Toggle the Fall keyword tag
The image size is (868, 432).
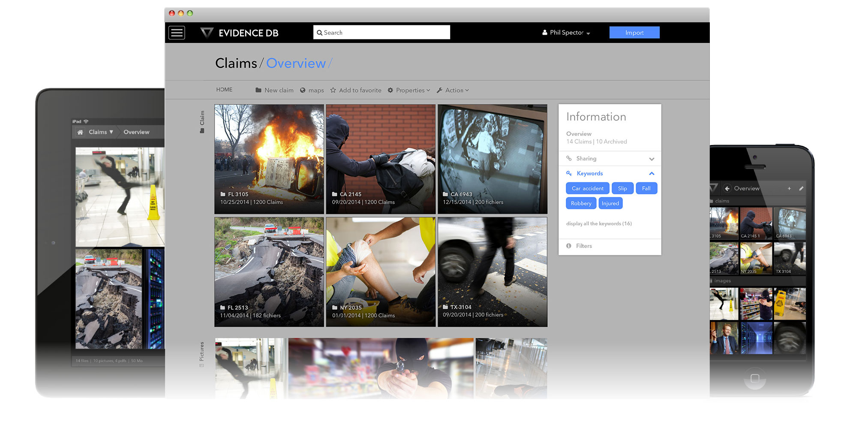click(x=646, y=188)
